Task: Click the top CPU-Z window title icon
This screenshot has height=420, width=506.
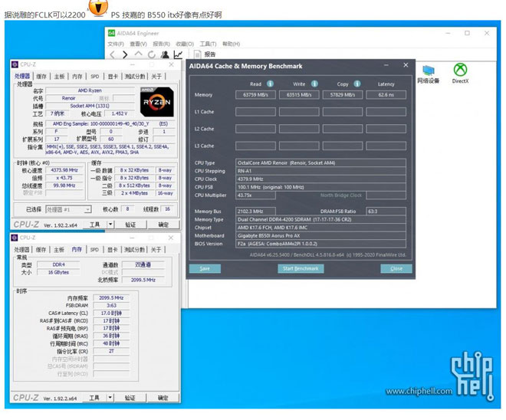Action: click(15, 64)
